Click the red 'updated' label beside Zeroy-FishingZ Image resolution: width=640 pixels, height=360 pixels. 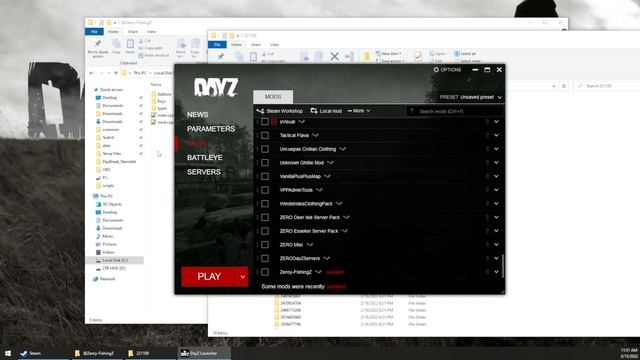(x=335, y=272)
